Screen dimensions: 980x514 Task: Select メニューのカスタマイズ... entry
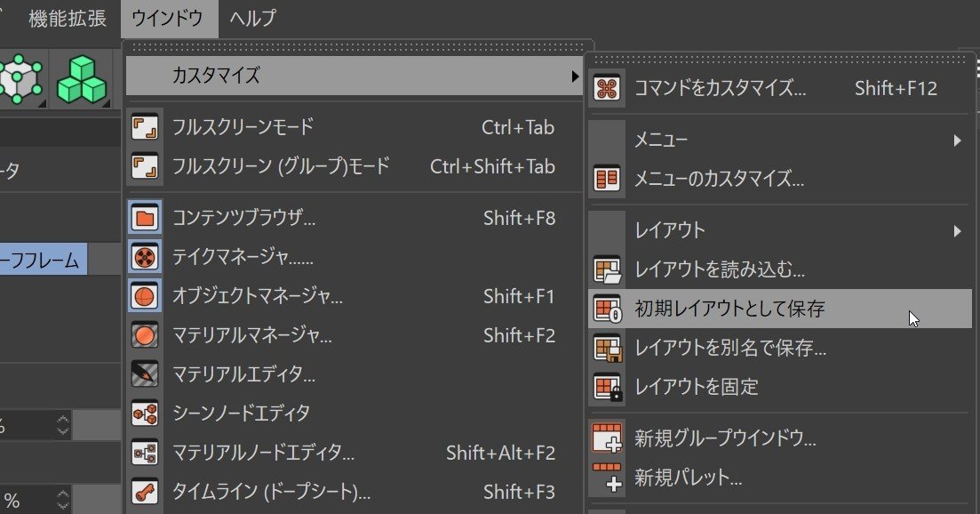tap(780, 180)
